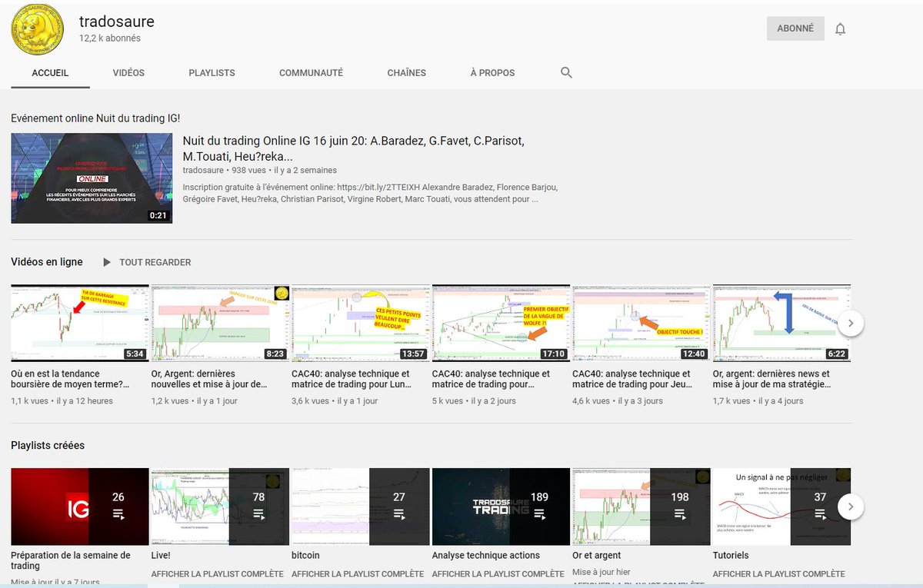923x588 pixels.
Task: Open the Tutoriels thumbnail with 37 videos
Action: tap(781, 507)
